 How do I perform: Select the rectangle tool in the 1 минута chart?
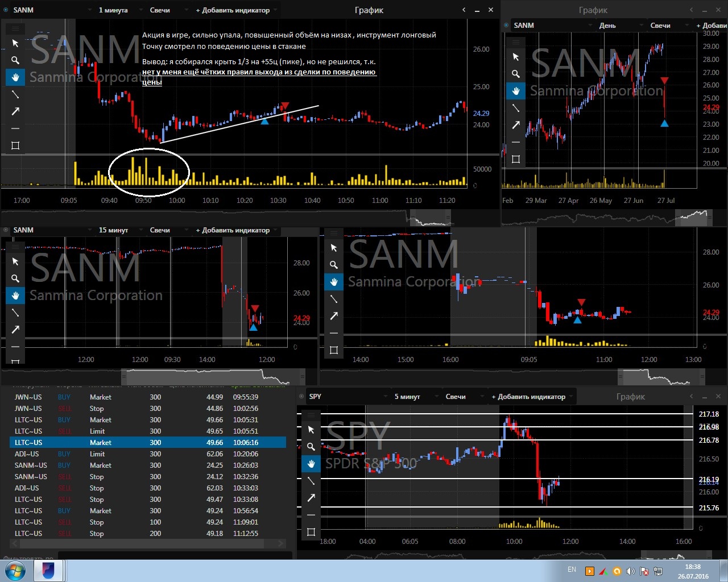coord(15,145)
